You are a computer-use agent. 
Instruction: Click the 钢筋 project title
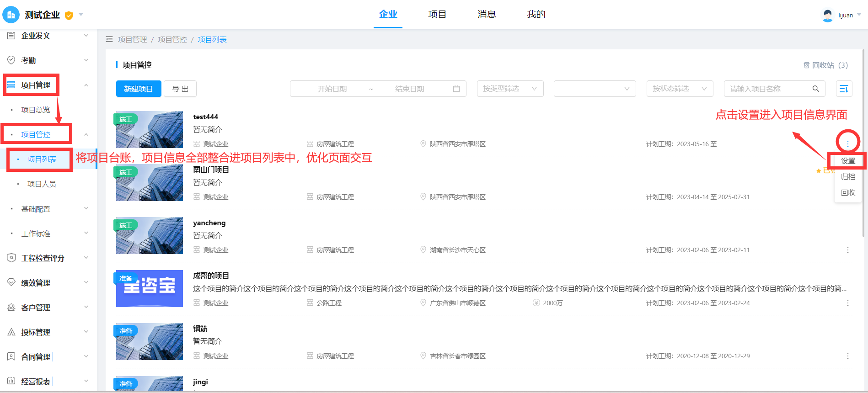[x=200, y=329]
